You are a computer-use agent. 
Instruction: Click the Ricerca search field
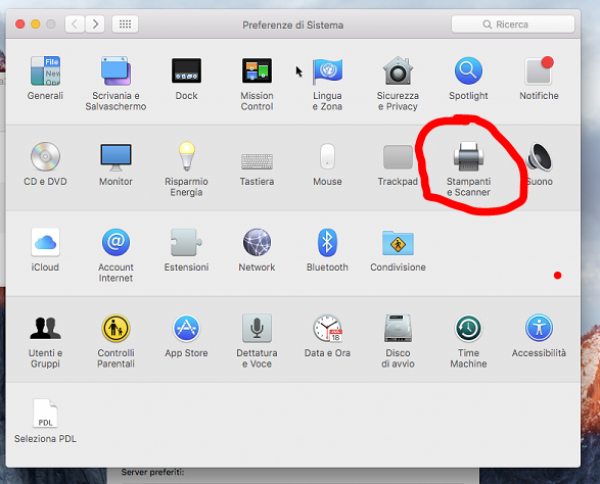click(x=513, y=24)
